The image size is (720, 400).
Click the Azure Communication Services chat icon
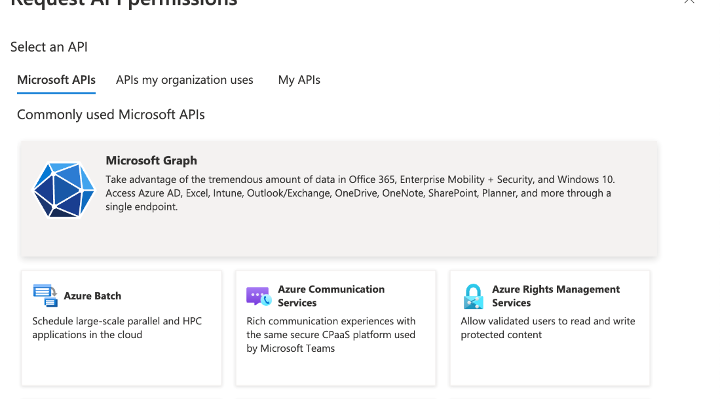click(x=258, y=296)
